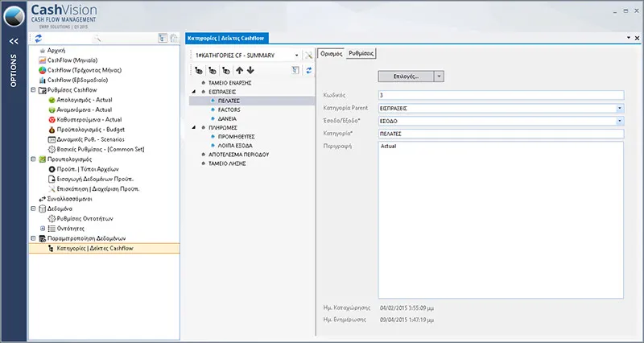Screen dimensions: 644x343
Task: Click the red icon of Καθυστερούμενα - Actual
Action: [52, 119]
